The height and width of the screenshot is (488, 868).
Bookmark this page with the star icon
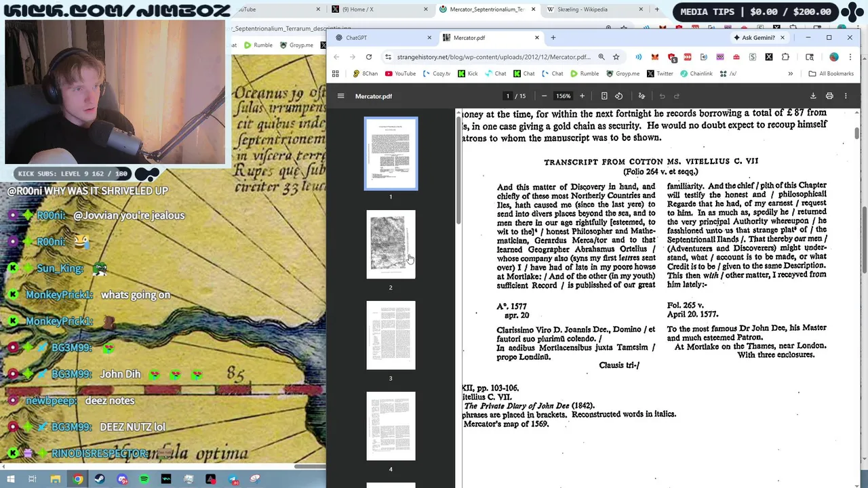click(616, 57)
